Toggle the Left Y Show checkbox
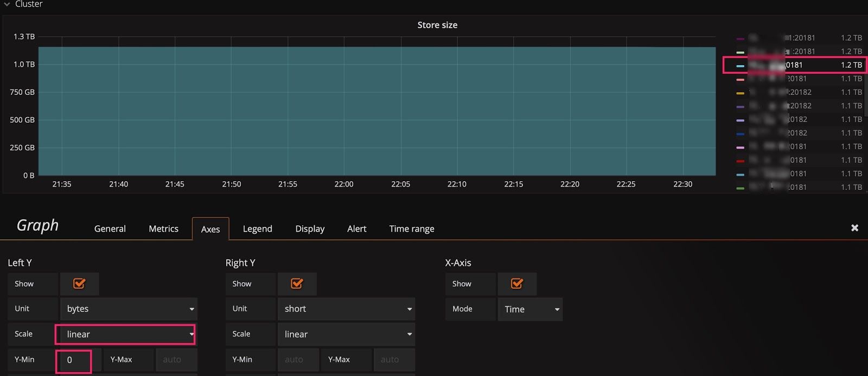868x376 pixels. tap(79, 284)
